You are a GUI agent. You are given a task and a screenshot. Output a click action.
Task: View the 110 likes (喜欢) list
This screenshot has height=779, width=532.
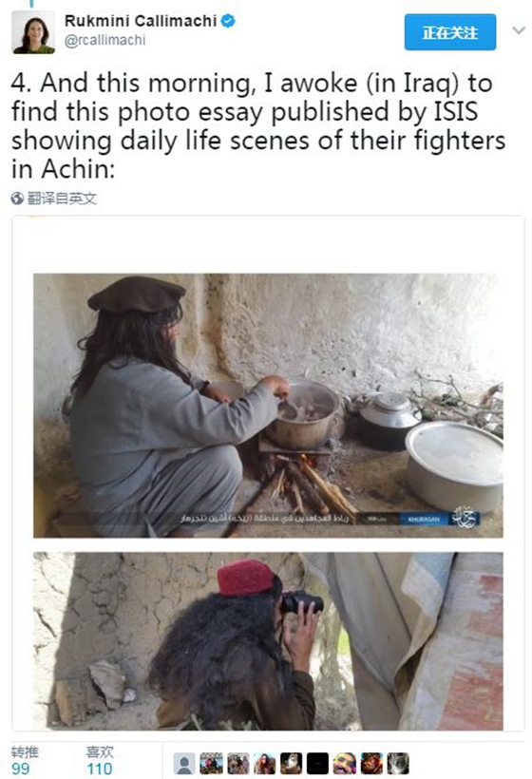pos(100,761)
